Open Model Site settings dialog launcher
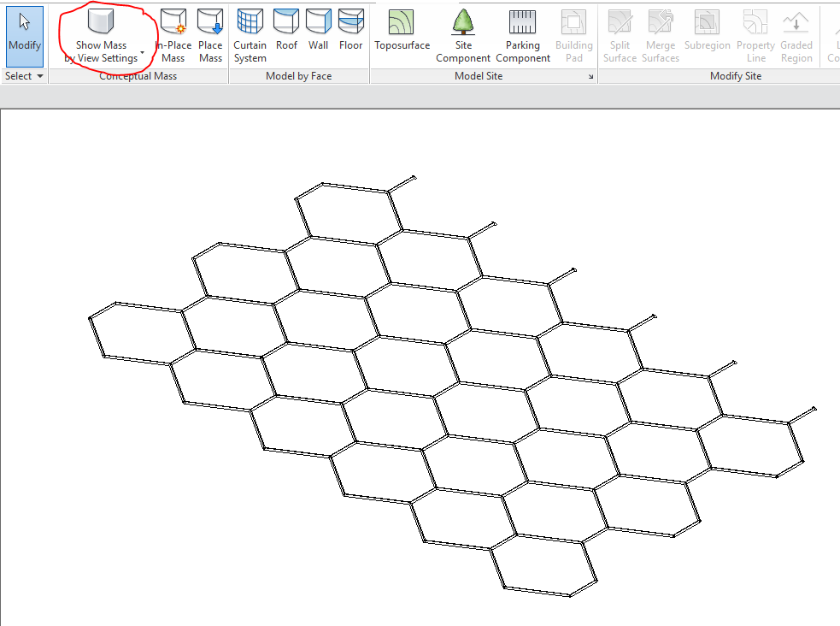This screenshot has width=840, height=626. [x=590, y=77]
